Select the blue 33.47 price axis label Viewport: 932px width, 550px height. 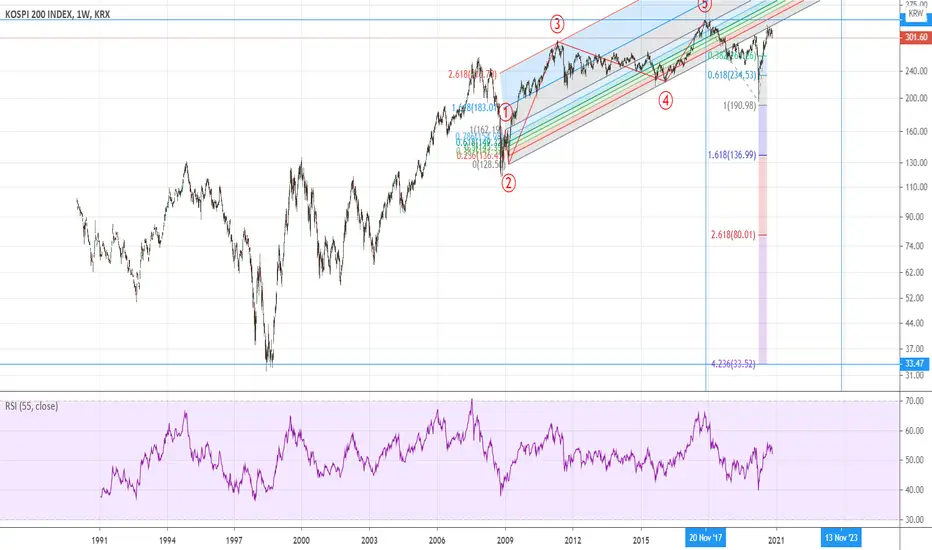click(916, 363)
